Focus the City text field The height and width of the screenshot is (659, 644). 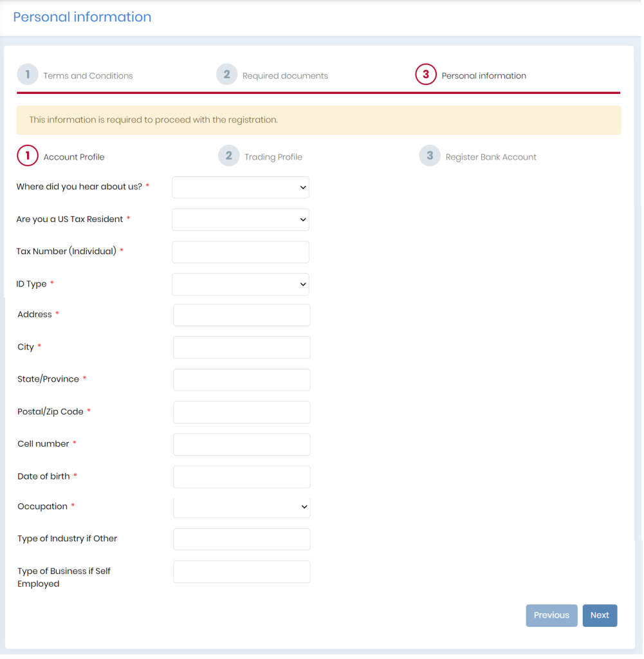241,348
